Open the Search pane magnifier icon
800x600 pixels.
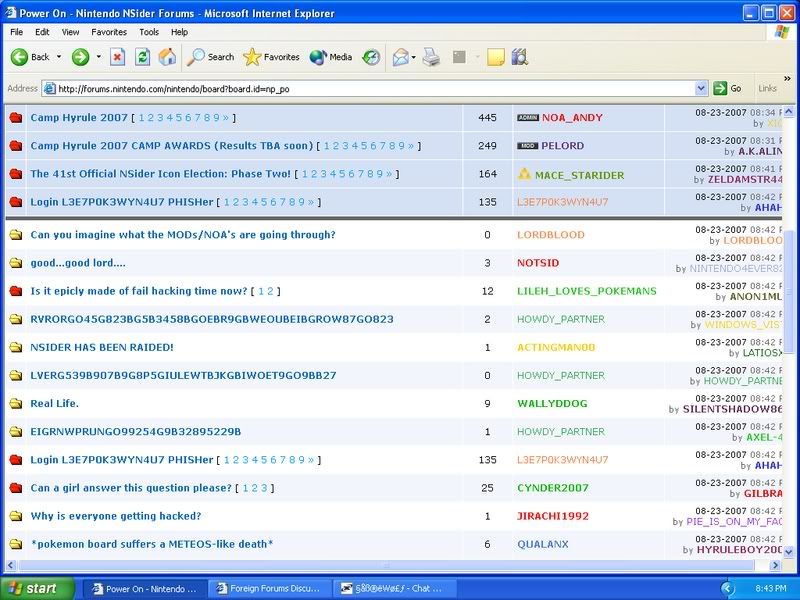tap(195, 57)
